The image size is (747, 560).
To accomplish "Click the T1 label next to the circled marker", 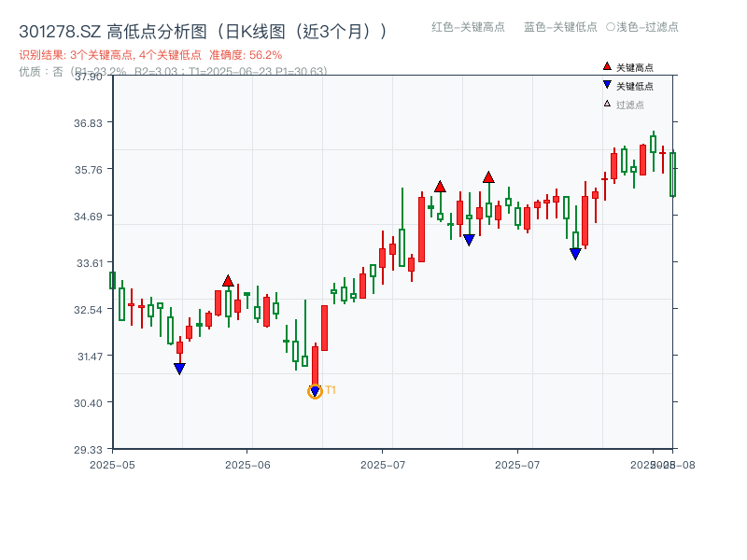I will [x=331, y=390].
